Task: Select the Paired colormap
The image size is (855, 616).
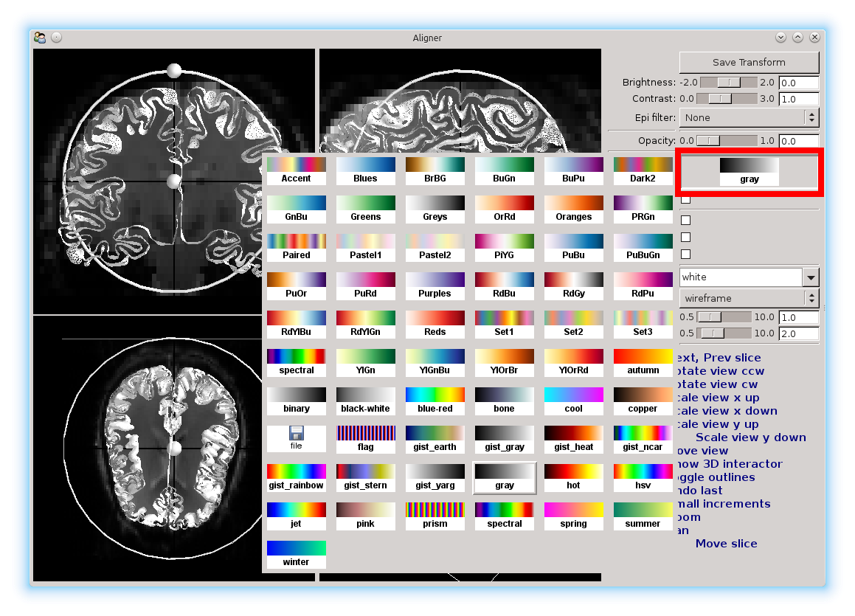Action: [296, 247]
